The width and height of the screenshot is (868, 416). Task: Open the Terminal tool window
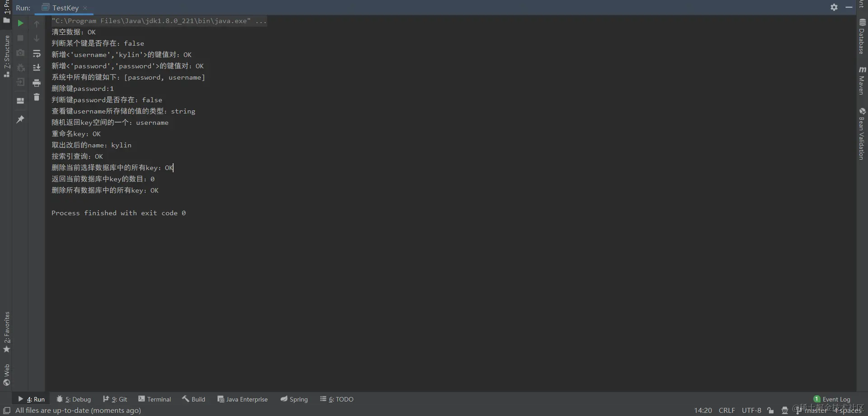click(155, 399)
